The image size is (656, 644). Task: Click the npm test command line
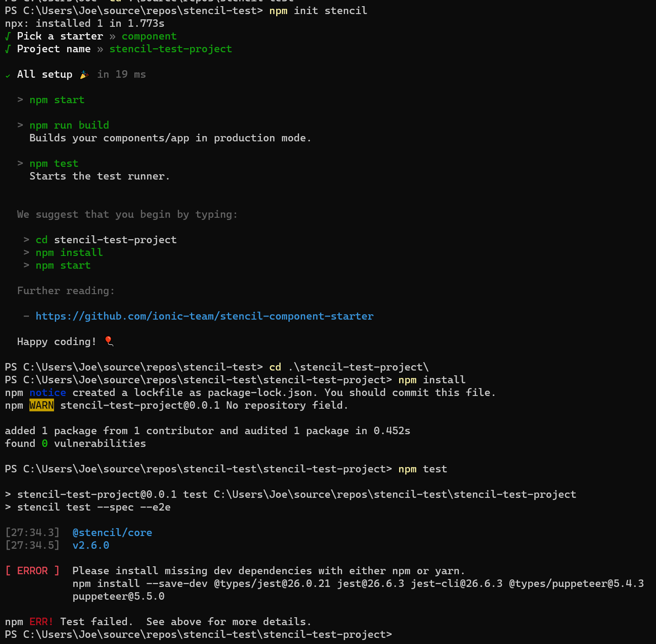54,163
